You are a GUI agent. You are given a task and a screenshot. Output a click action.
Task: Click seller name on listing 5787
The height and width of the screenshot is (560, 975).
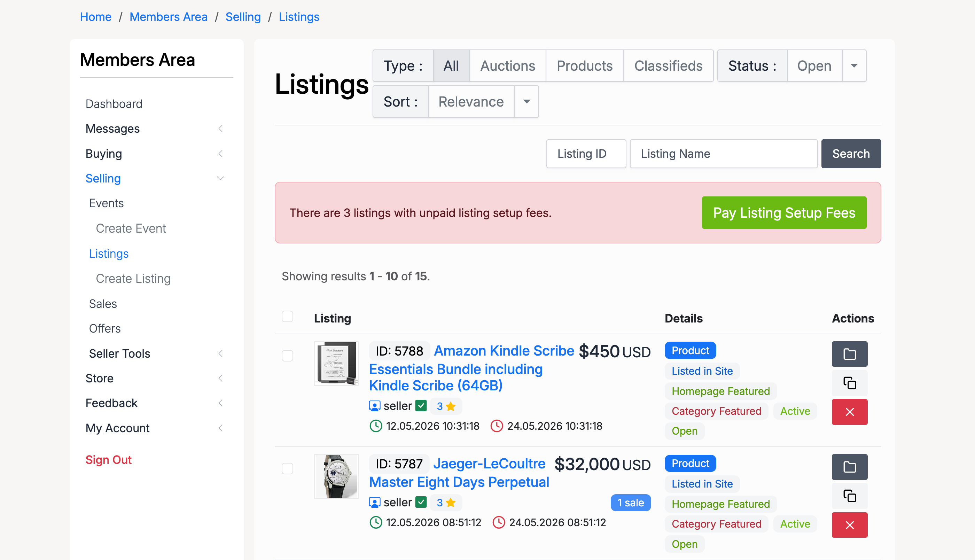pos(398,502)
